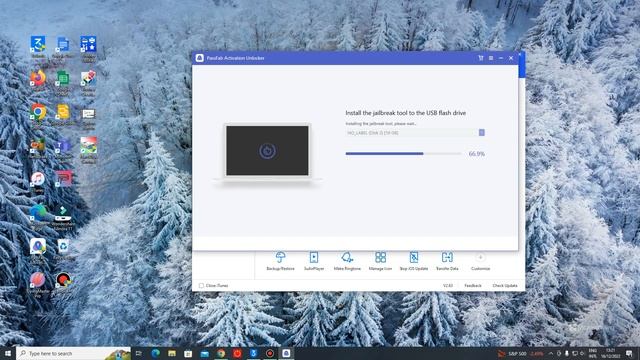The image size is (640, 360).
Task: Click the PassFab Activation Unlocker taskbar icon
Action: pos(286,353)
